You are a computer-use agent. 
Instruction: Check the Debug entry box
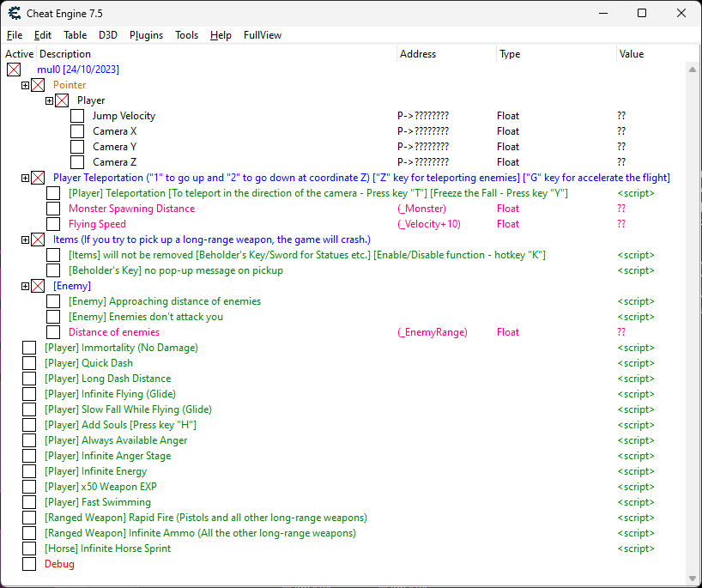(x=29, y=564)
